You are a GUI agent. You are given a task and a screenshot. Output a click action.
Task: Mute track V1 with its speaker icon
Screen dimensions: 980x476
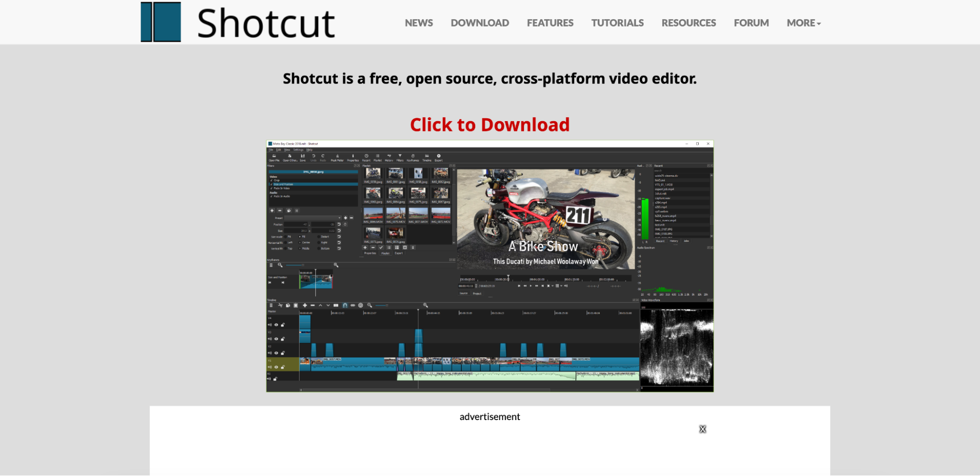click(x=270, y=367)
